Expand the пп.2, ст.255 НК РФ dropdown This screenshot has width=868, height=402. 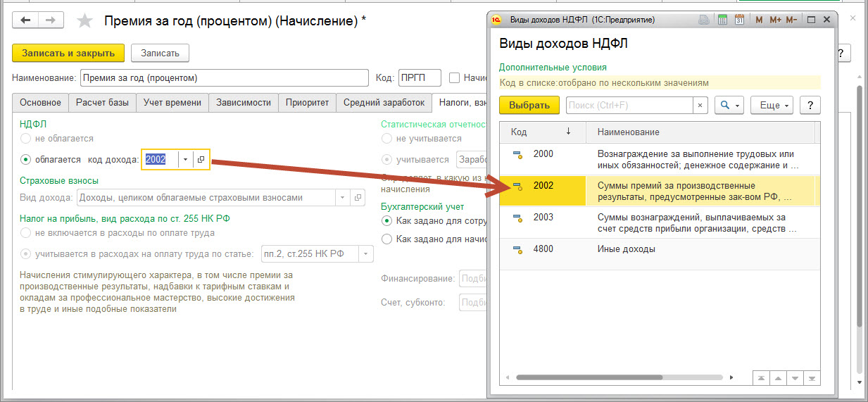pyautogui.click(x=366, y=253)
